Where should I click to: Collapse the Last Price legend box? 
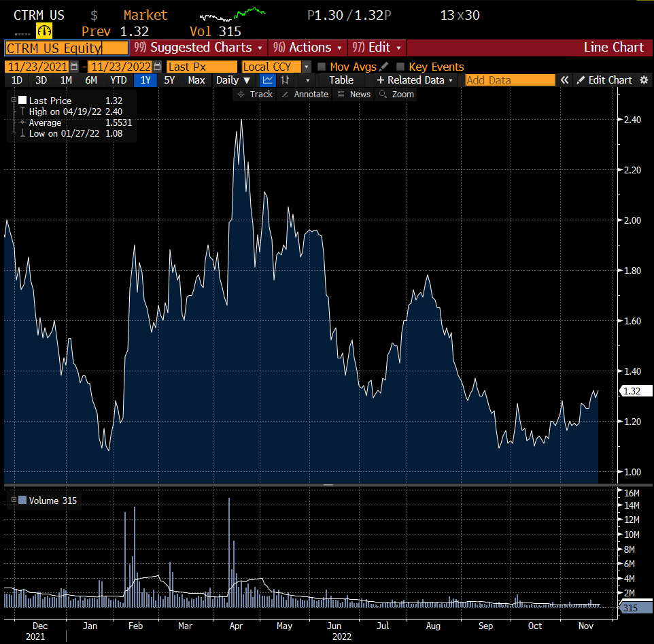click(14, 100)
